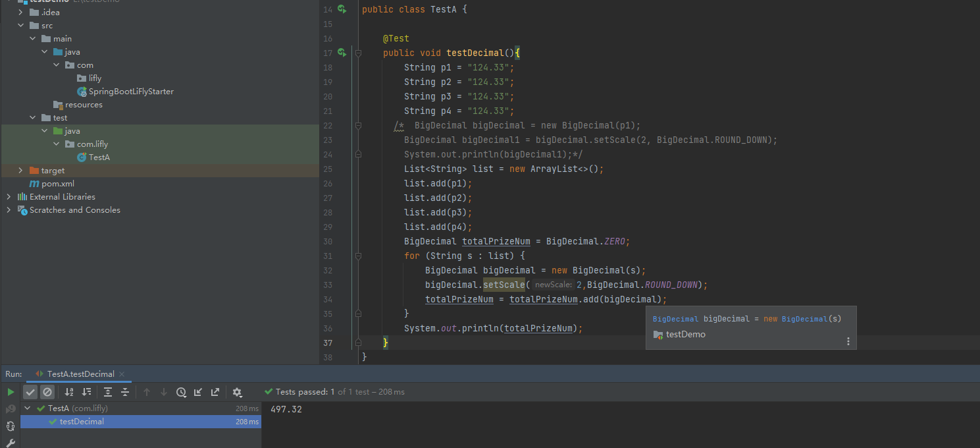Screen dimensions: 980x448
Task: Click totalPrizeNum declaration on line 30
Action: click(x=496, y=241)
